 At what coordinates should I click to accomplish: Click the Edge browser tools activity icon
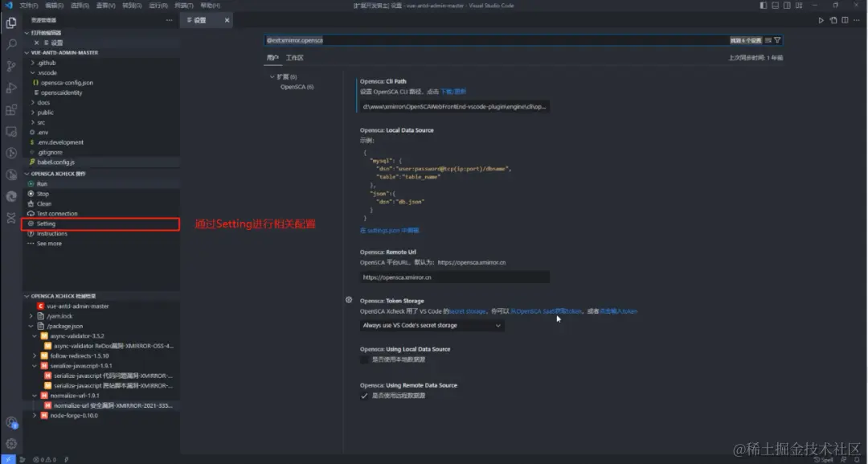pyautogui.click(x=11, y=196)
